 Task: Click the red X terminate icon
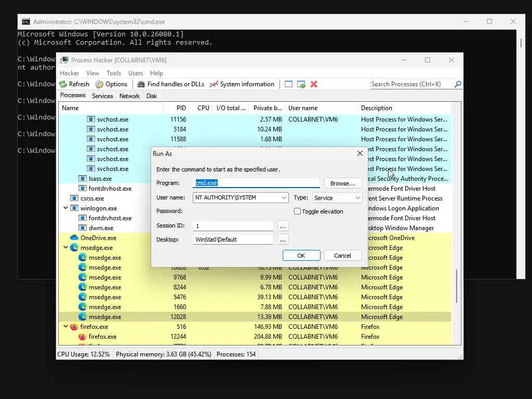[314, 84]
